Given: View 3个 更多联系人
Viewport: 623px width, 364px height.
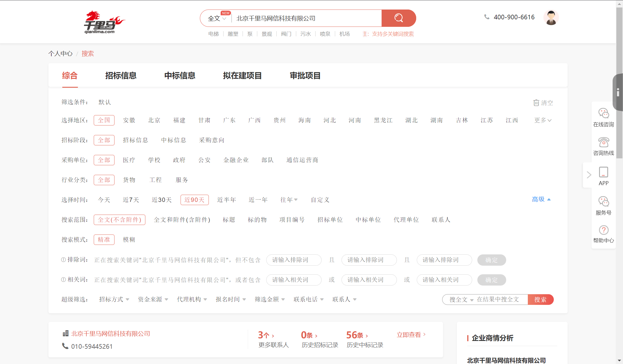Looking at the screenshot, I should pos(273,339).
